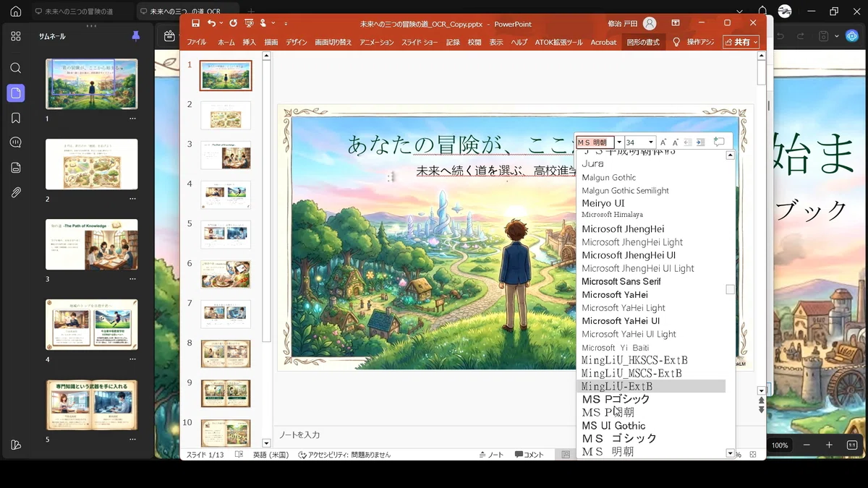Click the home icon in top-left corner
Viewport: 868px width, 488px height.
coord(16,12)
